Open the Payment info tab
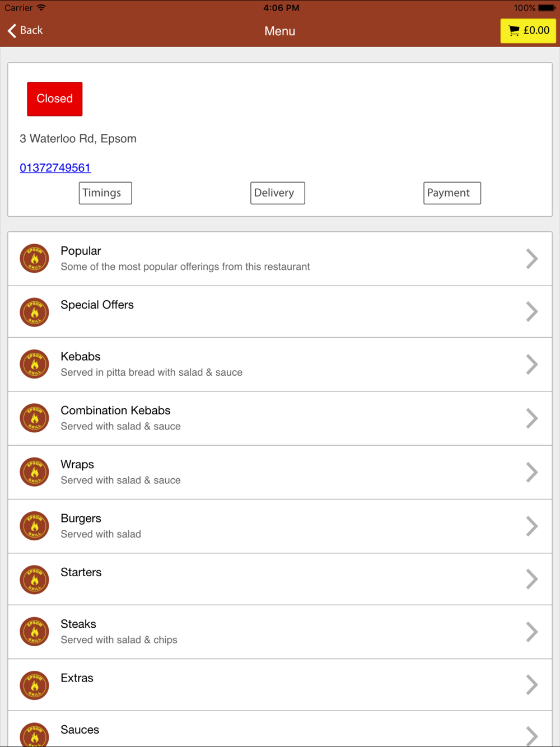The image size is (560, 747). (x=452, y=193)
